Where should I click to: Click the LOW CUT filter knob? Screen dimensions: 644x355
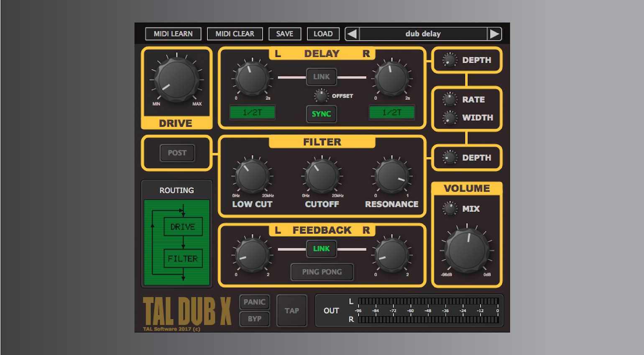coord(252,176)
